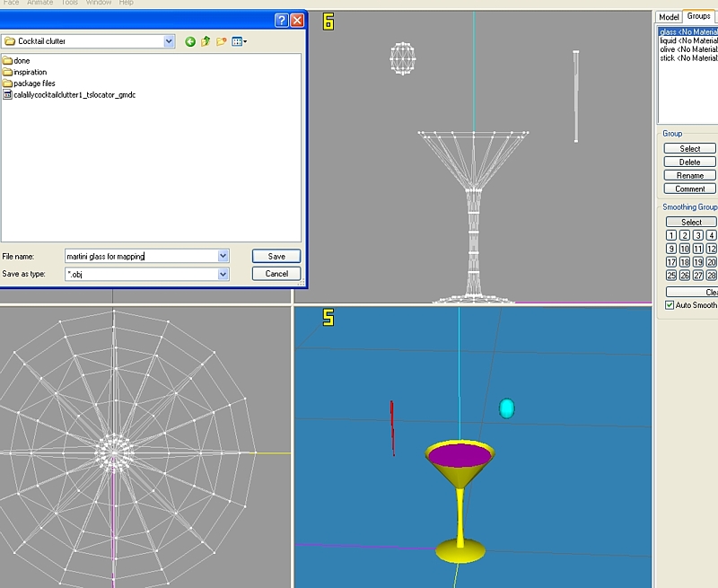Screen dimensions: 718x588
Task: Expand the File name dropdown arrow
Action: coord(223,256)
